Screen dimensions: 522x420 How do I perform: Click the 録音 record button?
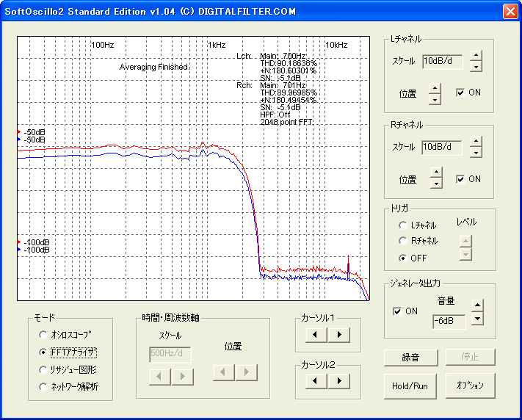[x=411, y=358]
